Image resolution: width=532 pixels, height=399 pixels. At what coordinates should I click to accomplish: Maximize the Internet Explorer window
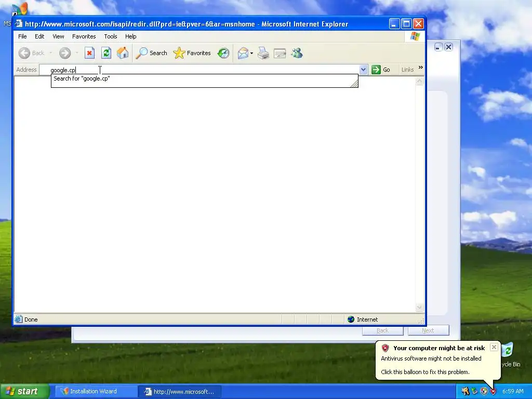[x=406, y=24]
